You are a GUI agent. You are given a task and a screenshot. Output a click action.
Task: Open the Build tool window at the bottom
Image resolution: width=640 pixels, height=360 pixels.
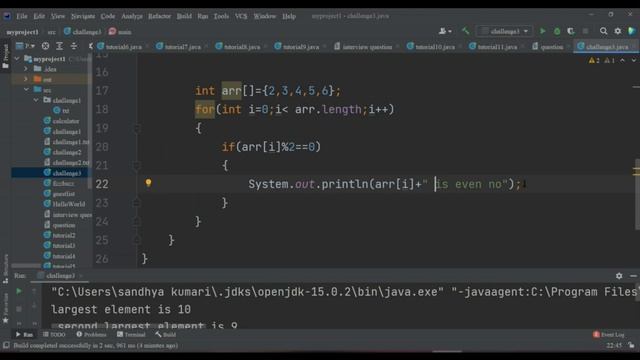click(166, 334)
